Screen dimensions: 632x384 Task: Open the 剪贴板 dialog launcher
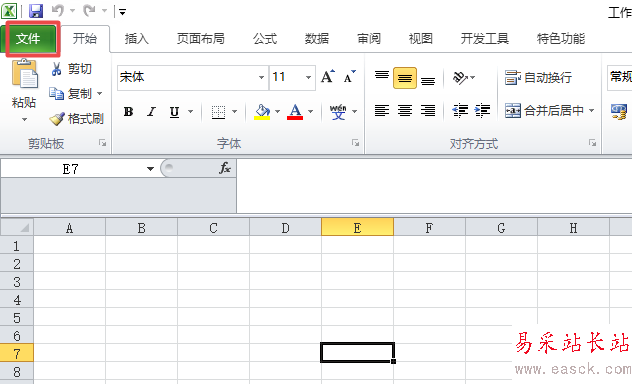(x=103, y=143)
